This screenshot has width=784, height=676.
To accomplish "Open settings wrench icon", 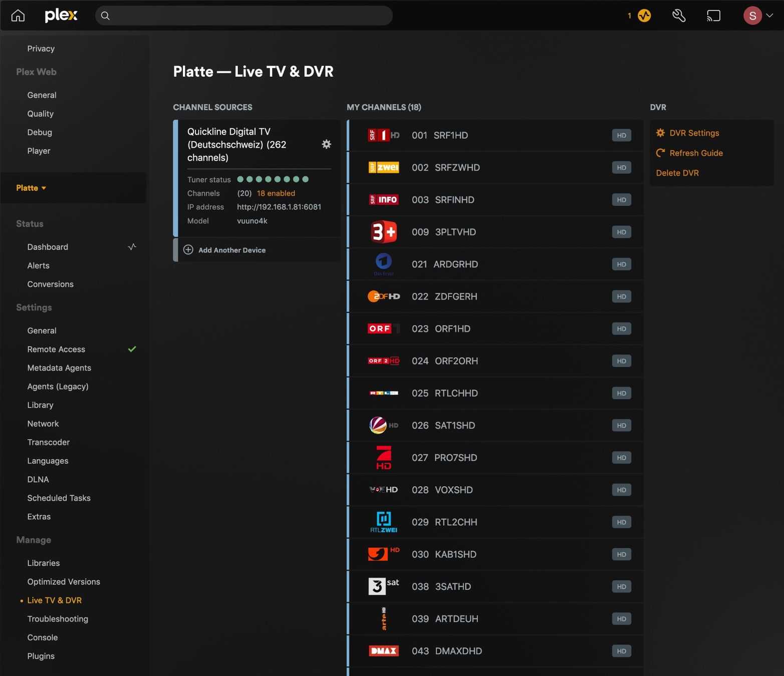I will pos(679,16).
